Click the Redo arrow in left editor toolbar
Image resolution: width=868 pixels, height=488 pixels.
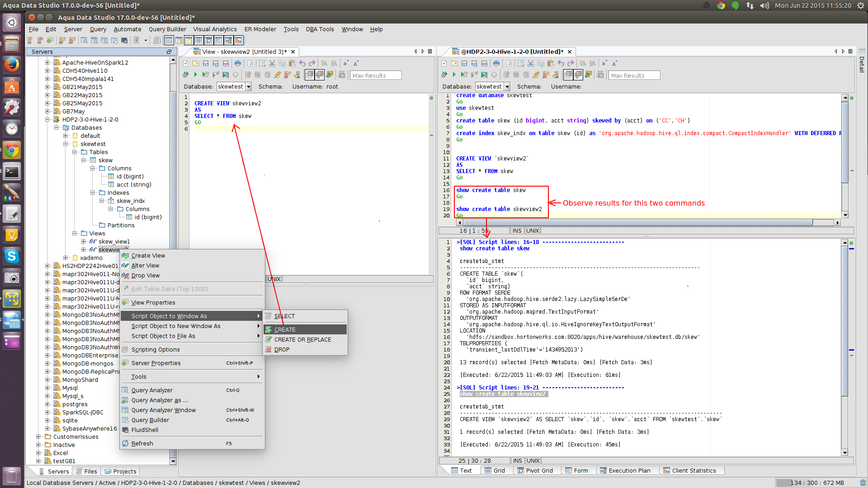pyautogui.click(x=312, y=64)
